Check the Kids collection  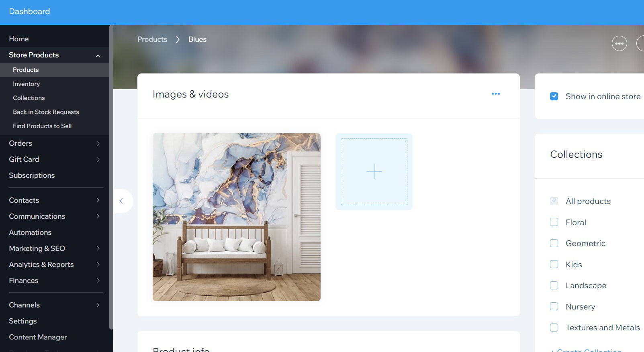(554, 265)
